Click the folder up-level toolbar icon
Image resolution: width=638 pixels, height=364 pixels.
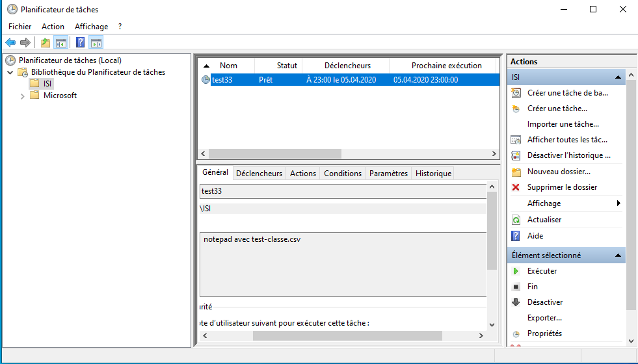coord(45,43)
